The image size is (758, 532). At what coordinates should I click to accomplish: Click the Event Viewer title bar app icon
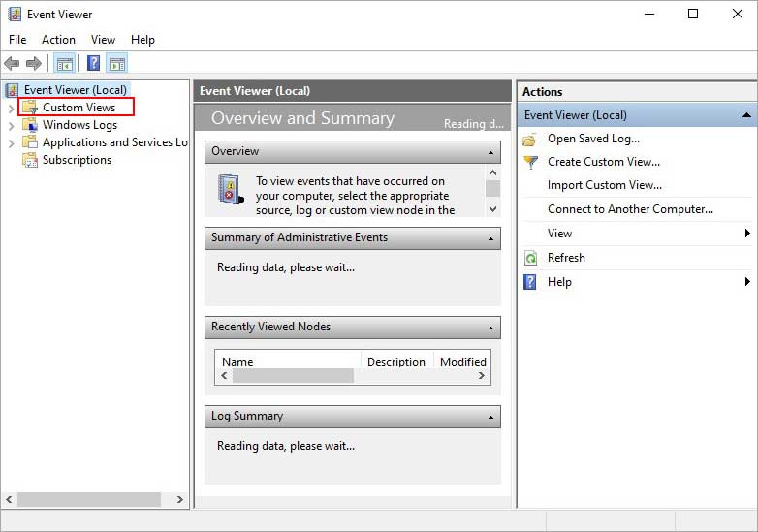click(15, 14)
